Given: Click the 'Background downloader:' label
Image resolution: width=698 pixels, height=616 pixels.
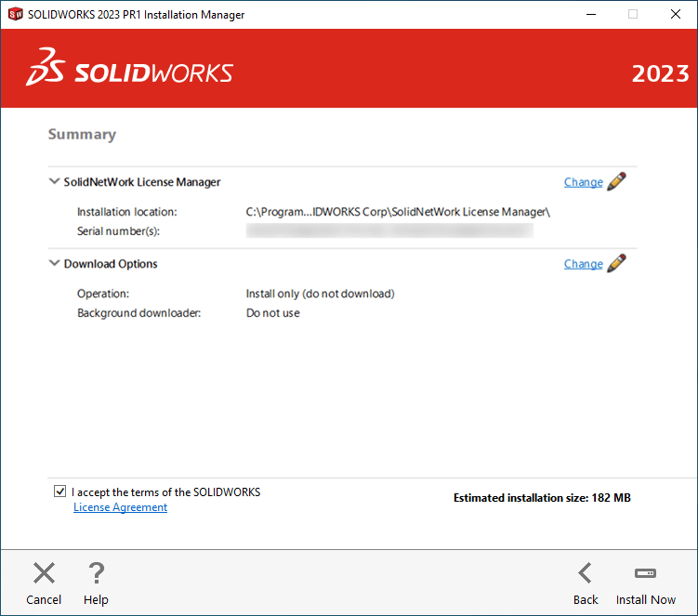Looking at the screenshot, I should 138,313.
